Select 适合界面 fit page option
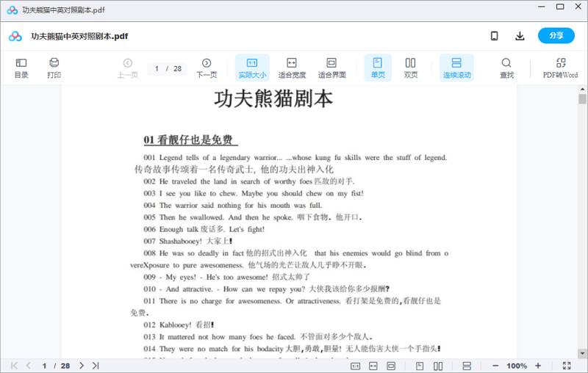The width and height of the screenshot is (588, 373). [x=331, y=68]
